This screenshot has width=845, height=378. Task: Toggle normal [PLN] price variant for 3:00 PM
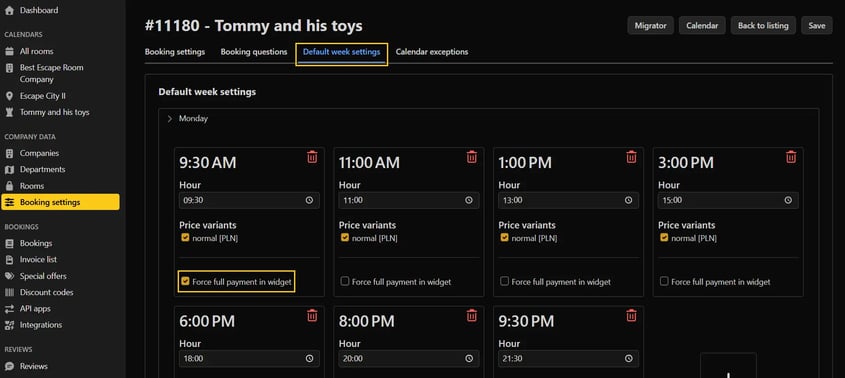coord(664,237)
